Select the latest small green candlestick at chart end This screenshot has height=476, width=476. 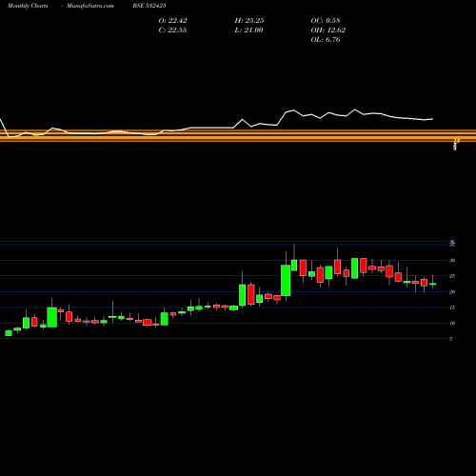[x=432, y=284]
